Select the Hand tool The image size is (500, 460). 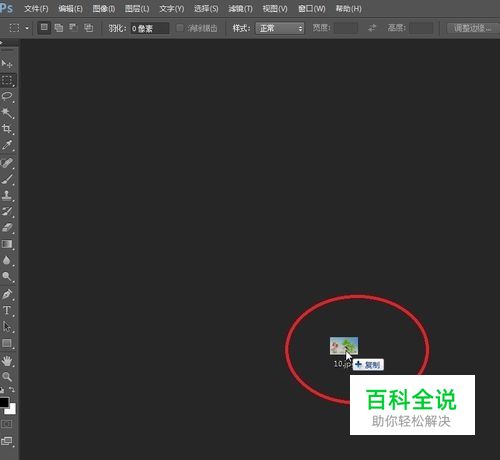(x=7, y=361)
